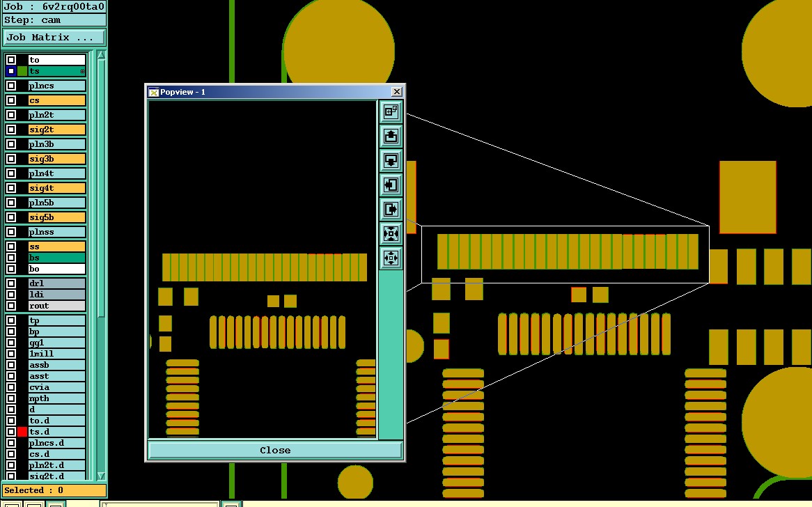The height and width of the screenshot is (507, 812).
Task: Click the Selected : 0 status field
Action: pyautogui.click(x=54, y=490)
